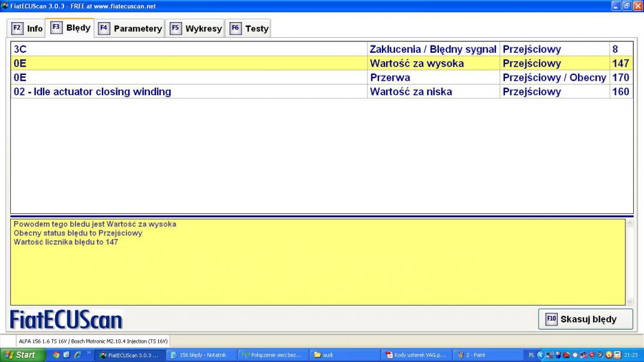Image resolution: width=644 pixels, height=362 pixels.
Task: Select the Błędy tab
Action: click(70, 28)
